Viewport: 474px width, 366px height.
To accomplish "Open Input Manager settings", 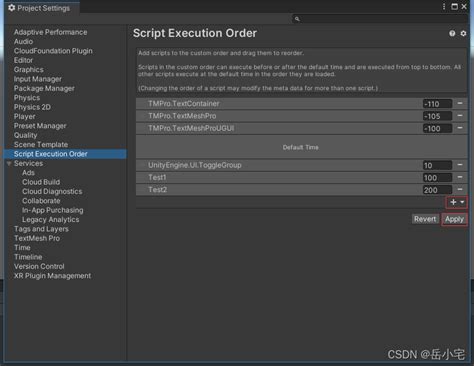I will [38, 79].
